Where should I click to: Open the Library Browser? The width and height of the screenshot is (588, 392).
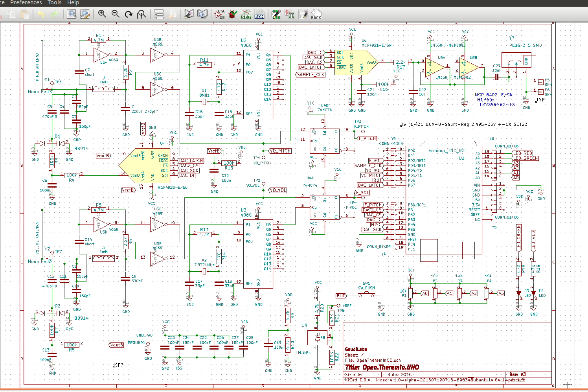click(x=202, y=15)
